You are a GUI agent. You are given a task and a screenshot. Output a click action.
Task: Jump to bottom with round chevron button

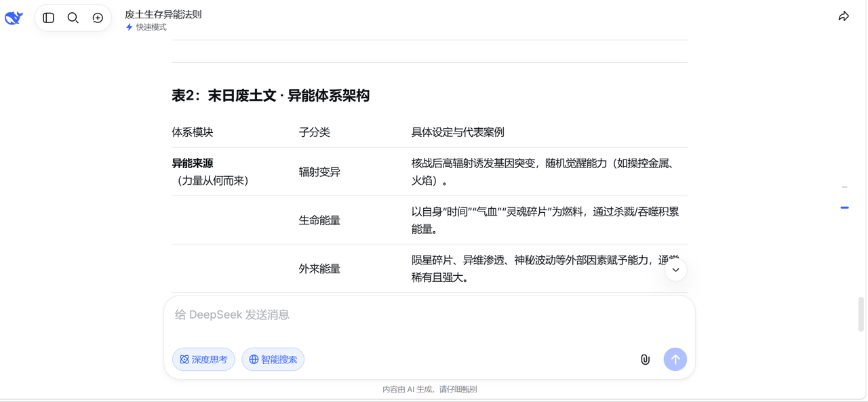(x=675, y=270)
